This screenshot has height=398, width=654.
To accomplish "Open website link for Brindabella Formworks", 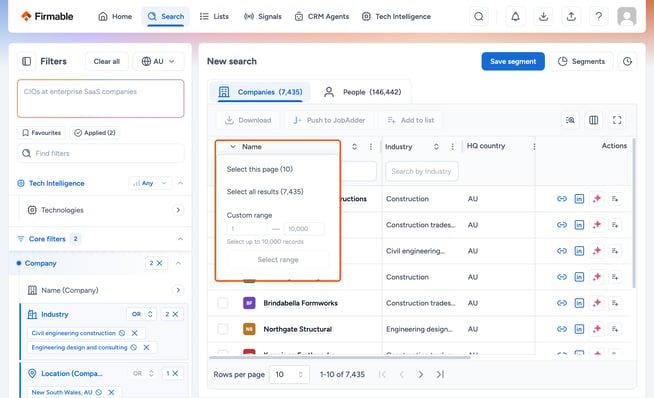I will click(562, 303).
